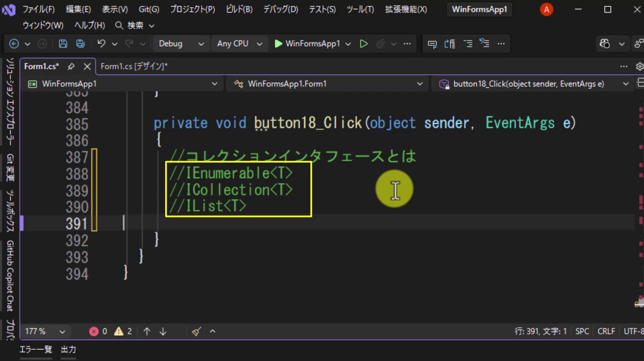The image size is (644, 361).
Task: Undo the last edit with undo icon
Action: (x=101, y=44)
